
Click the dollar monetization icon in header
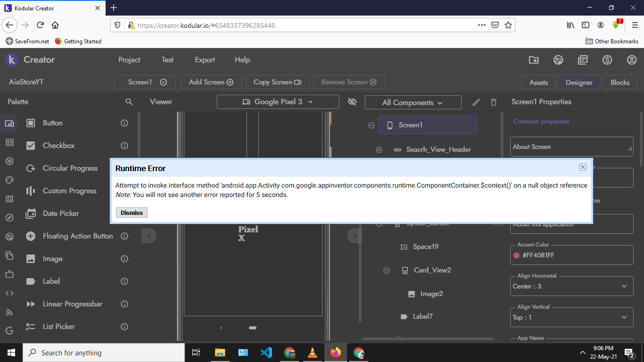point(607,60)
